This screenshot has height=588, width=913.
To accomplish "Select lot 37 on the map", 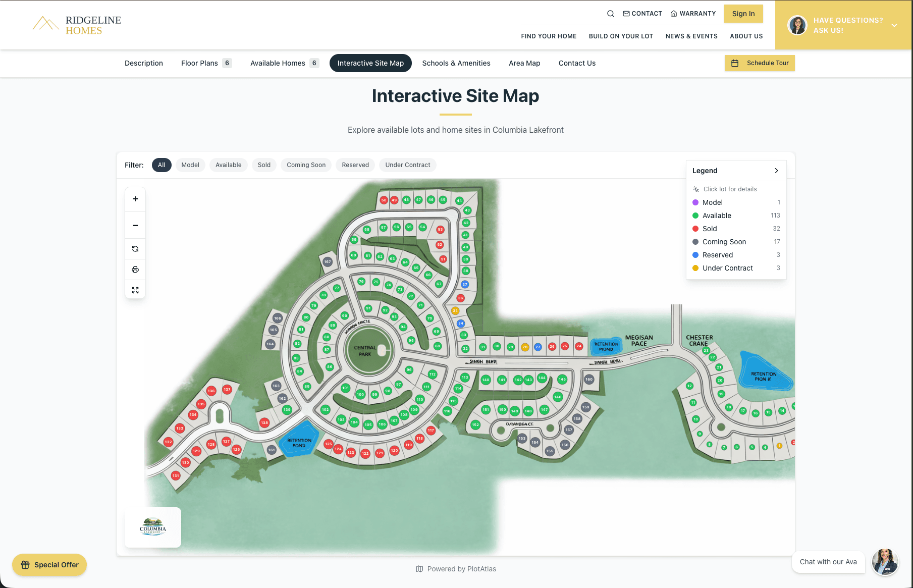I will [x=464, y=284].
